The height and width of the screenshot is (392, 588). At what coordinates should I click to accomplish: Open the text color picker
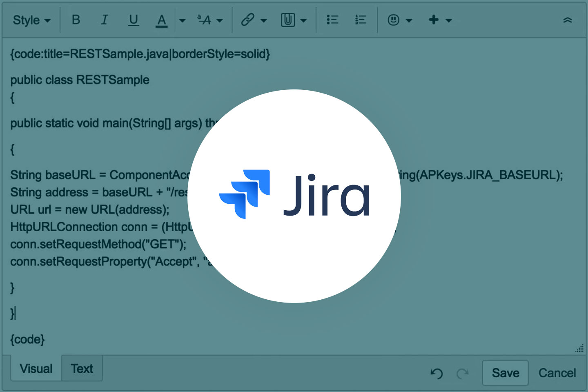click(x=162, y=20)
